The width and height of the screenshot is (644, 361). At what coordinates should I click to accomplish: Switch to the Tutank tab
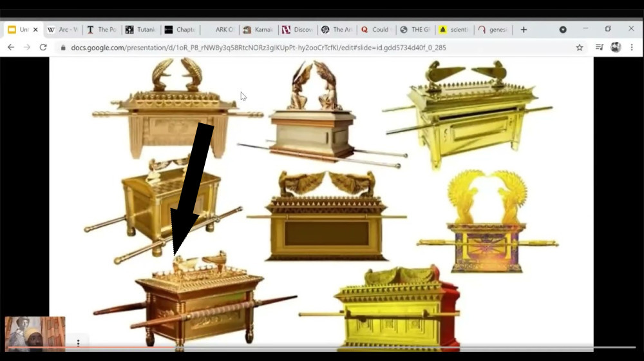[x=140, y=30]
